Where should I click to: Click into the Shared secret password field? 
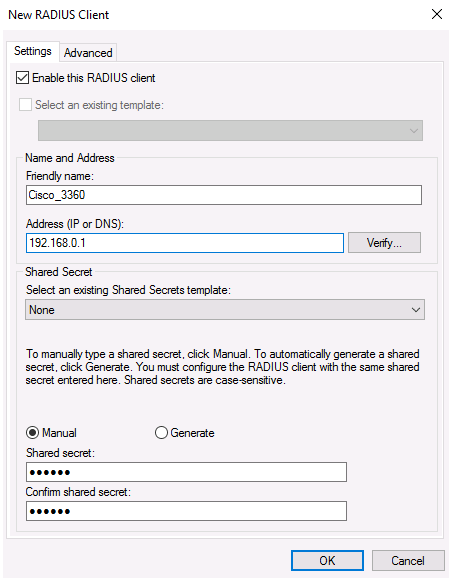(186, 472)
